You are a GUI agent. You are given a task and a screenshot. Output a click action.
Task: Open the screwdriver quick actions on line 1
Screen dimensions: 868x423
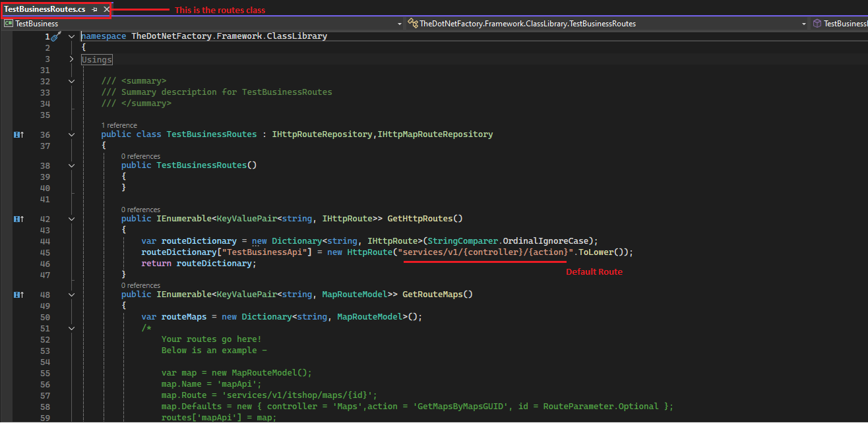click(x=56, y=36)
